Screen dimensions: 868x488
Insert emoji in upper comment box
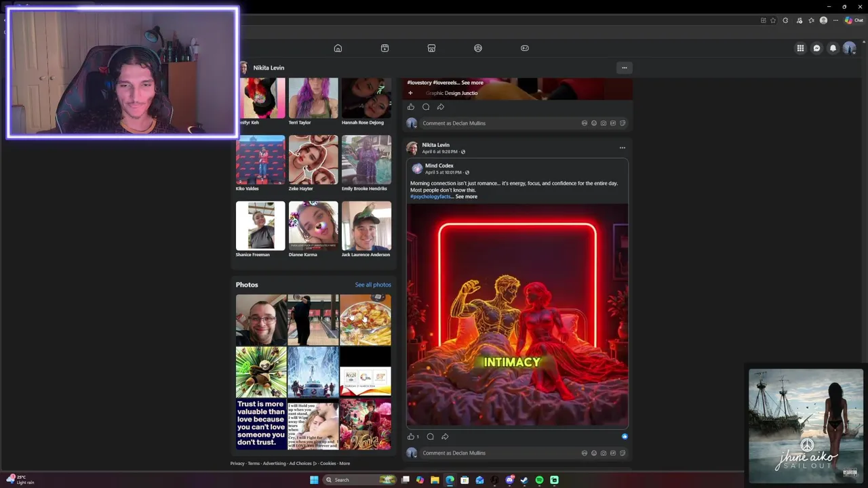(x=593, y=123)
